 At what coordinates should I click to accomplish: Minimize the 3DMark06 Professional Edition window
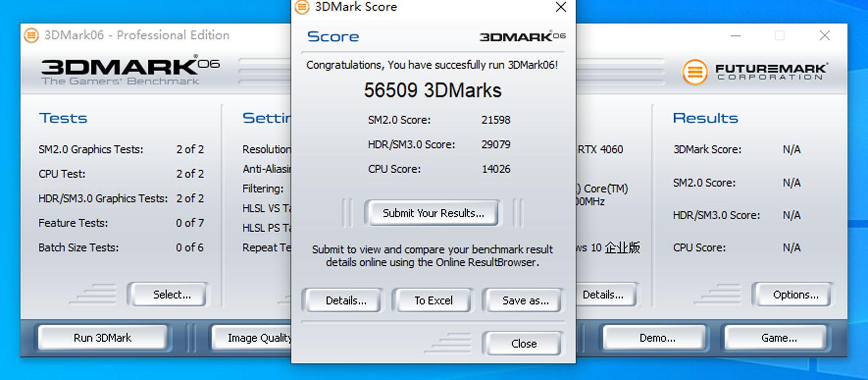coord(736,36)
